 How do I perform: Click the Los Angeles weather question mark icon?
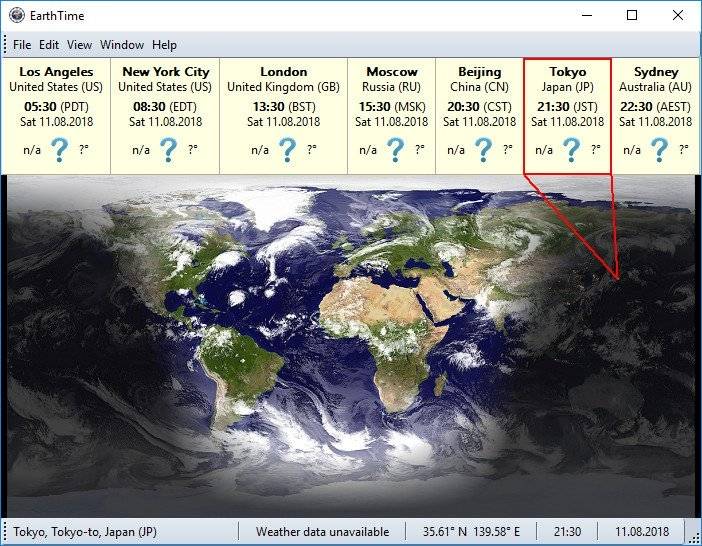[60, 149]
